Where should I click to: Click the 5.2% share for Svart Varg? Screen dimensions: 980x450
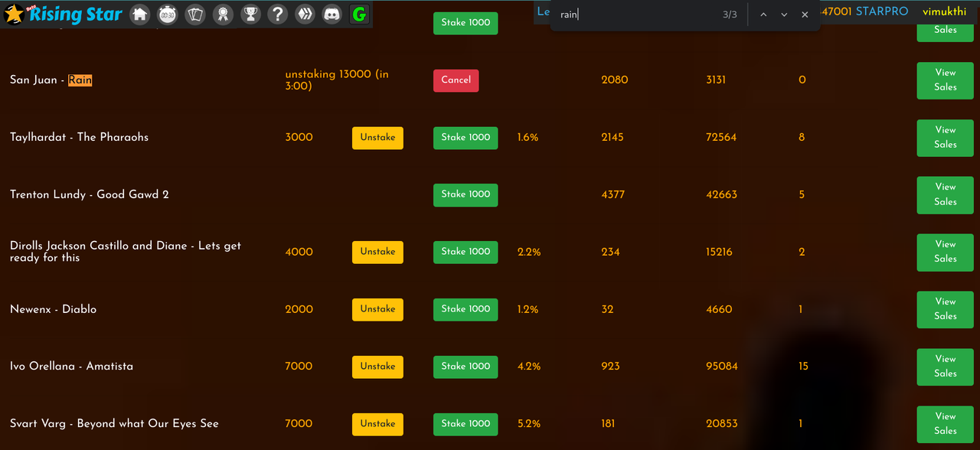click(529, 424)
